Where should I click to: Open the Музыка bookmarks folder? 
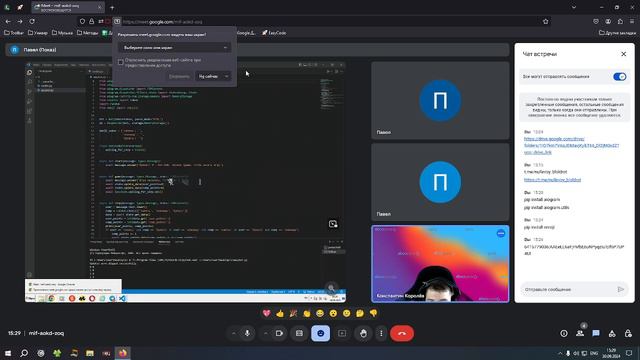coord(63,33)
